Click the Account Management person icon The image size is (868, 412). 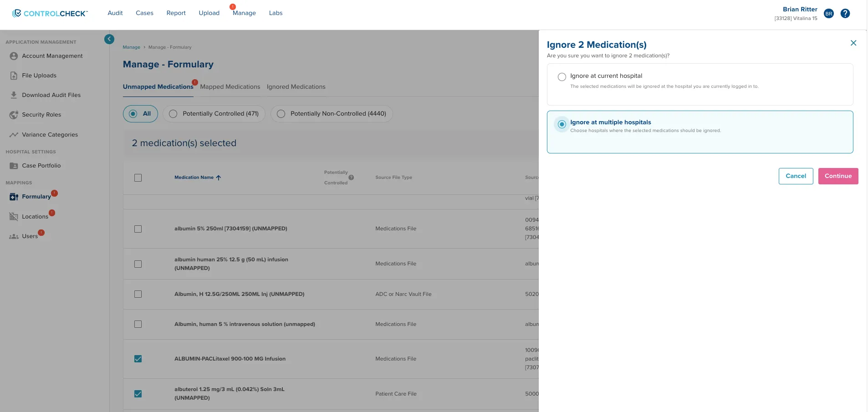[14, 56]
